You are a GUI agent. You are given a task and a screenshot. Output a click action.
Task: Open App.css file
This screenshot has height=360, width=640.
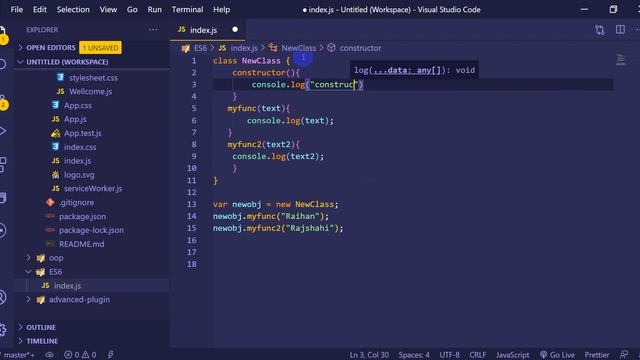point(78,105)
